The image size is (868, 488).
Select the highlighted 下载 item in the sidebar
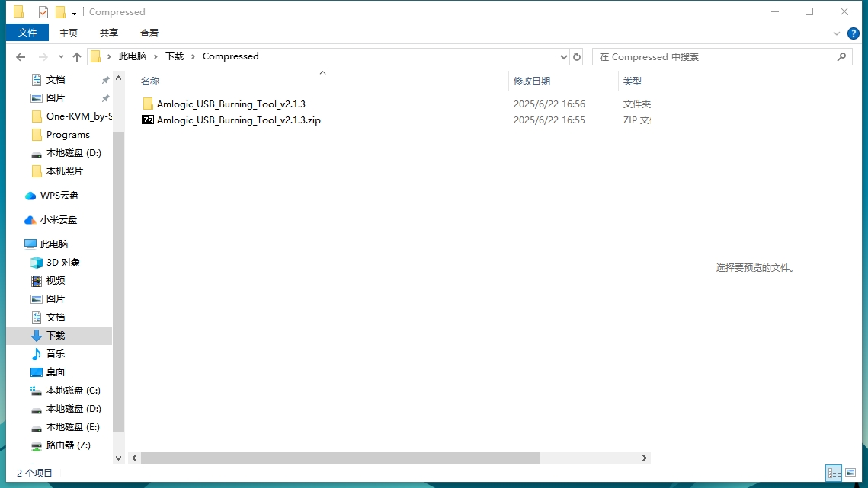coord(59,335)
